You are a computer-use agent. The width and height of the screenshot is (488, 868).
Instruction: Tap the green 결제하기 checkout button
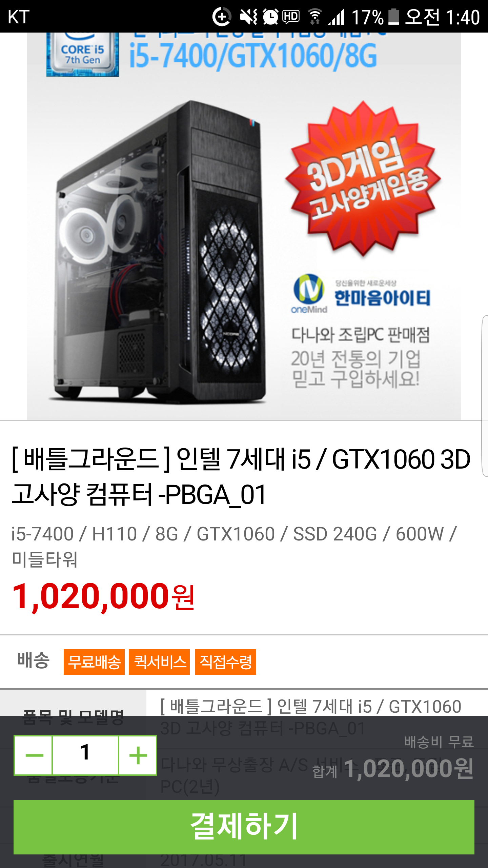click(x=244, y=827)
